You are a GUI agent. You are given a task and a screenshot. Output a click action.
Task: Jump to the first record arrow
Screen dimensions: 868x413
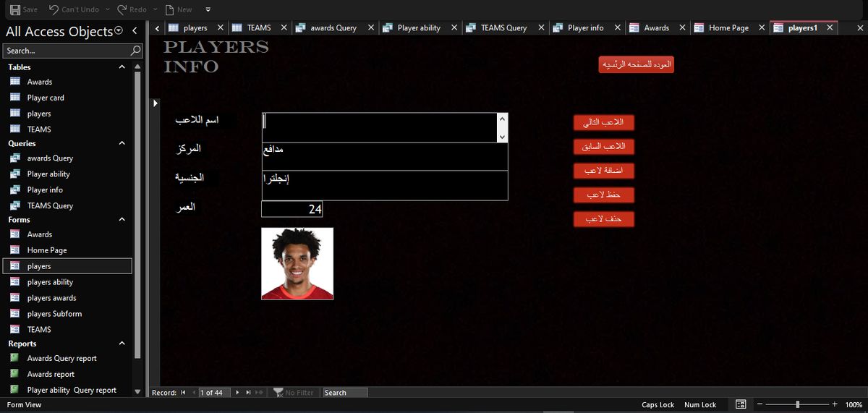click(184, 393)
